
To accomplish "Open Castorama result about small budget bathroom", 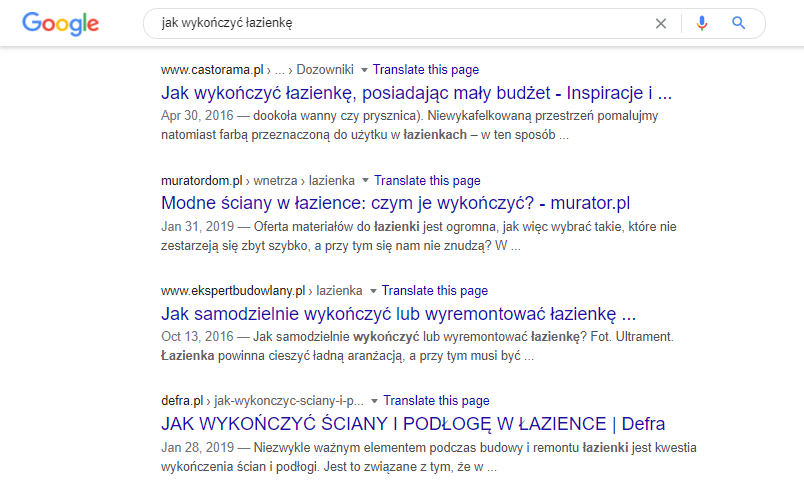I will 415,94.
